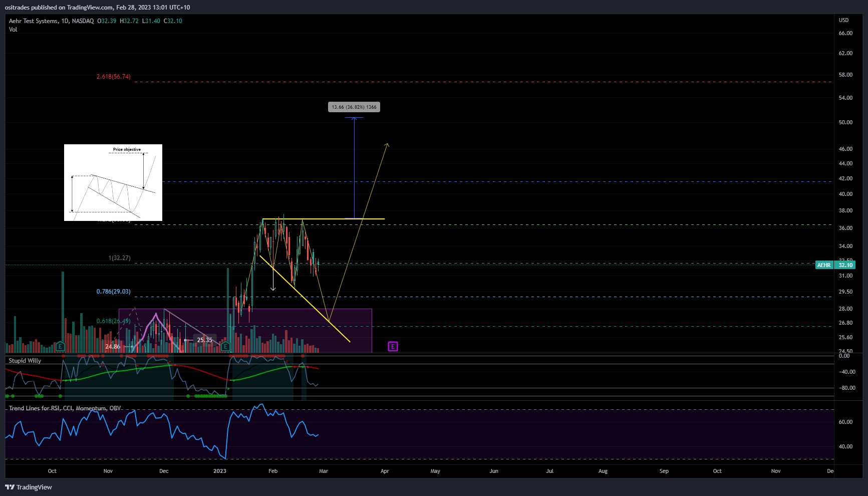Click the 36.00 price axis label

(845, 228)
